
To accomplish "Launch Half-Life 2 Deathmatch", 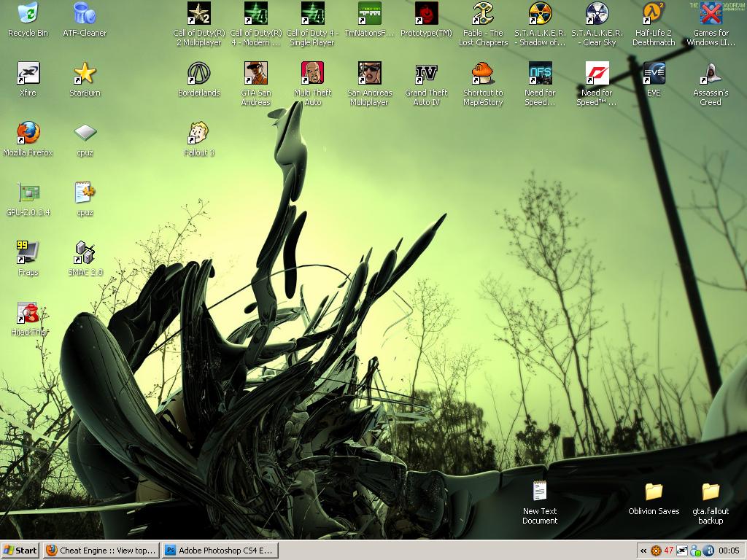I will tap(653, 16).
